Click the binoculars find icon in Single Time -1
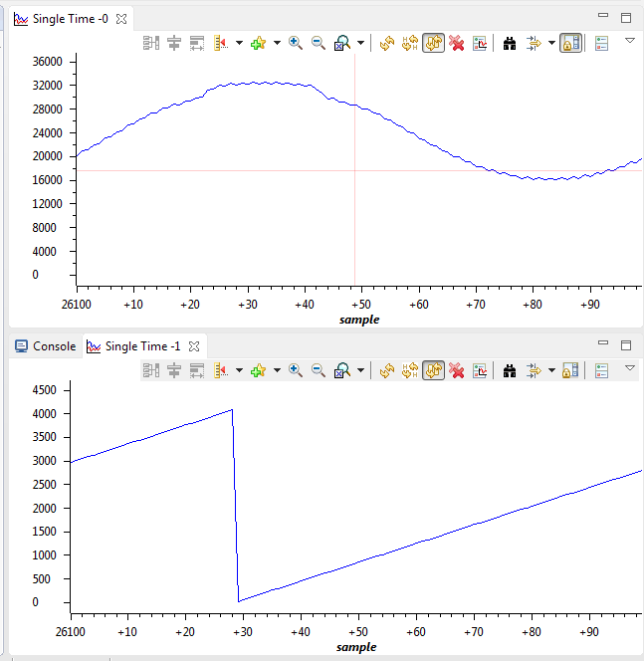 coord(510,370)
